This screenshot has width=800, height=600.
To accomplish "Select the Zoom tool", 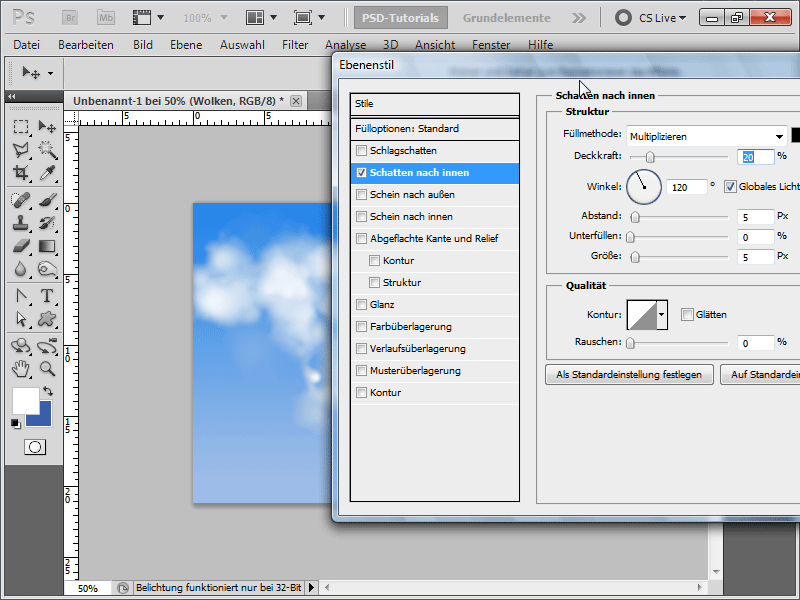I will [47, 368].
